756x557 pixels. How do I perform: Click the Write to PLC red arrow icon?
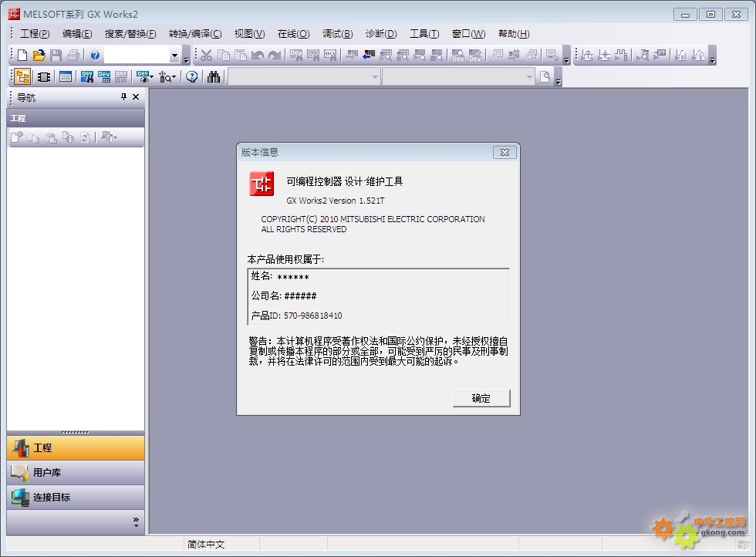(369, 56)
